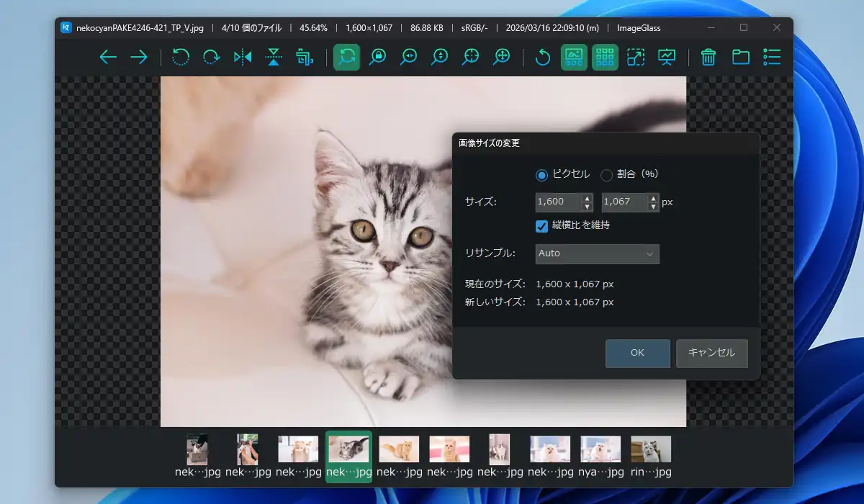The width and height of the screenshot is (864, 504).
Task: Decrease height with the down stepper arrow
Action: (653, 207)
